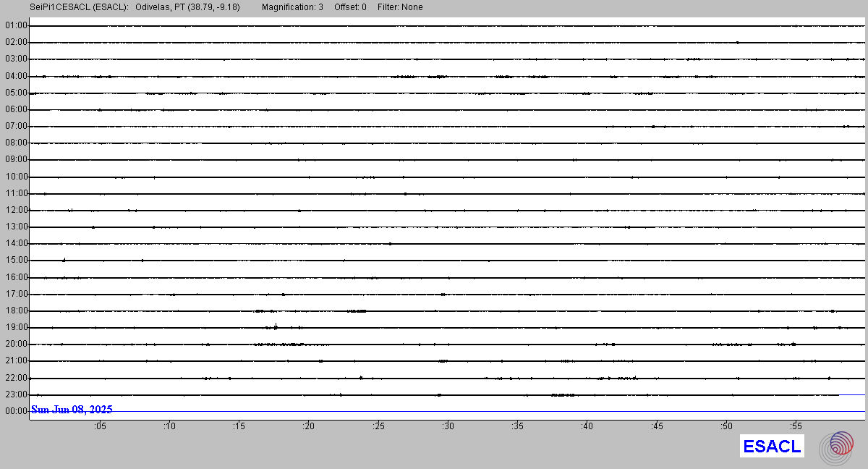The width and height of the screenshot is (868, 469).
Task: Click the 21:00 hour label
Action: (16, 360)
